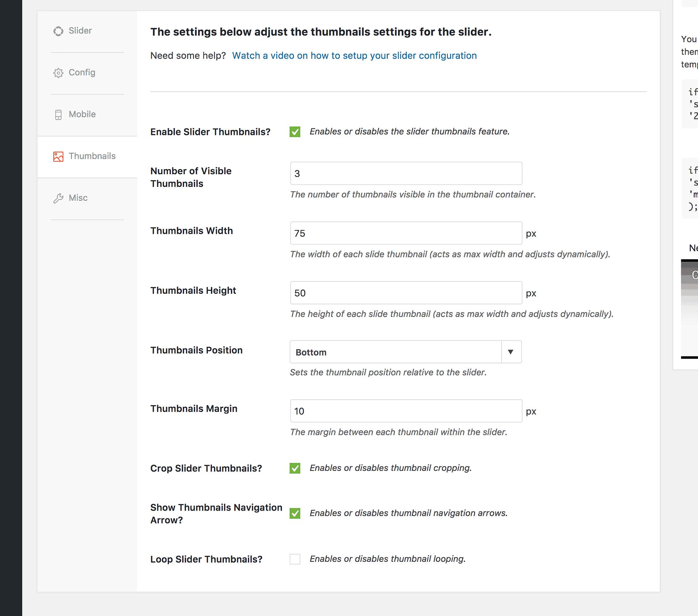Image resolution: width=698 pixels, height=616 pixels.
Task: Open the Mobile settings tab
Action: pyautogui.click(x=82, y=114)
